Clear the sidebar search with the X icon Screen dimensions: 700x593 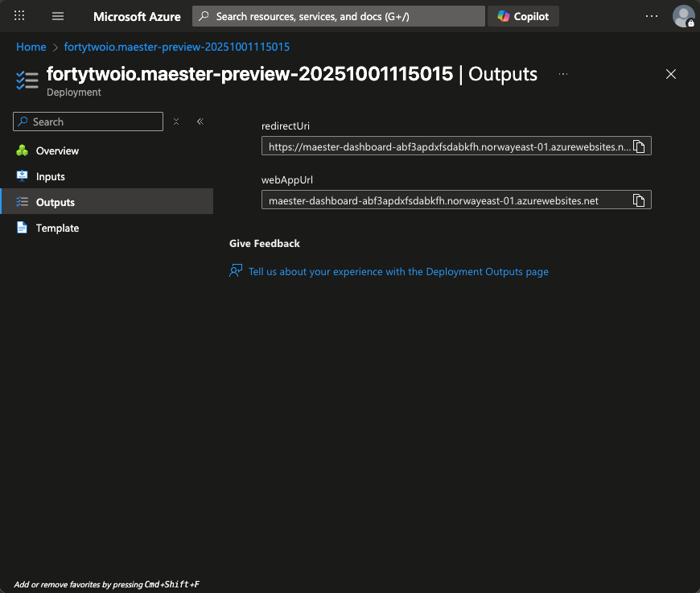(176, 121)
